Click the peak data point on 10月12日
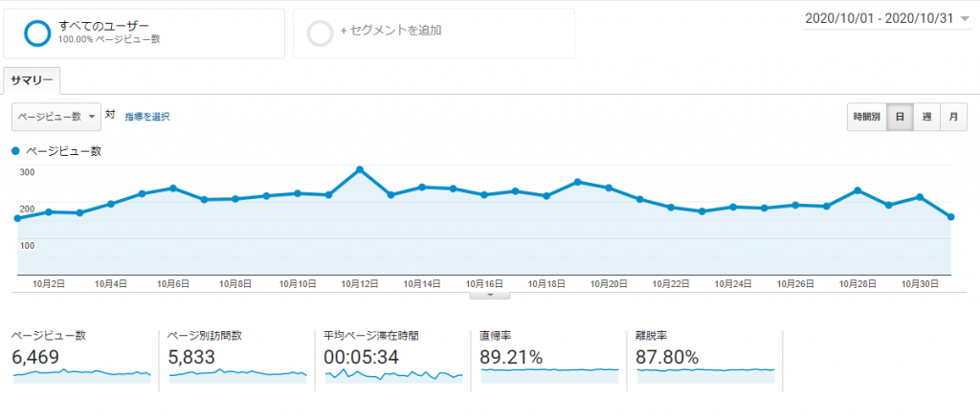 360,169
